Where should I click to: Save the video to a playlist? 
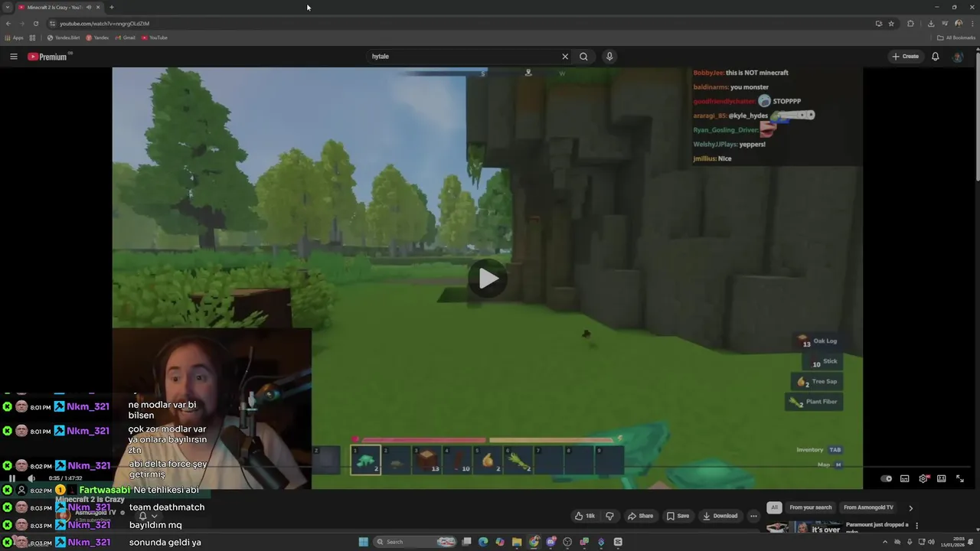(x=677, y=516)
